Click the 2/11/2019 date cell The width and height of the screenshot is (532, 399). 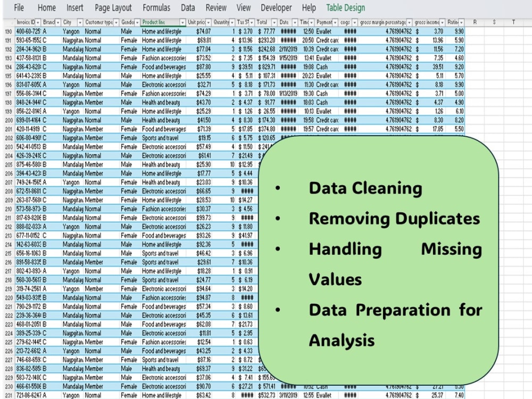click(x=288, y=49)
